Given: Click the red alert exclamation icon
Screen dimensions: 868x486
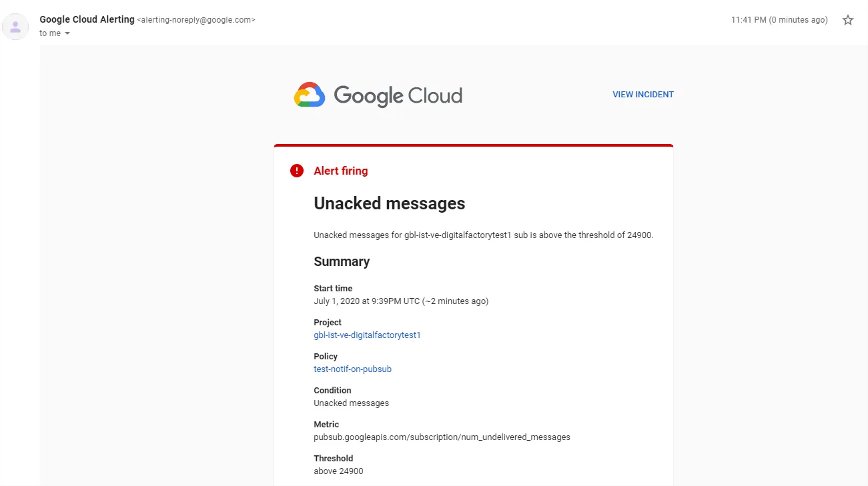Looking at the screenshot, I should click(297, 171).
